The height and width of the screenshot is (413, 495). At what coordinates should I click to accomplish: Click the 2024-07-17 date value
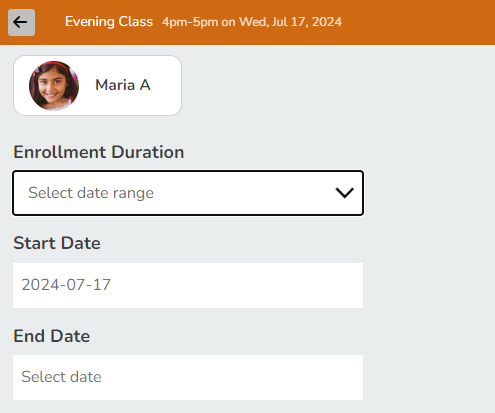(66, 285)
